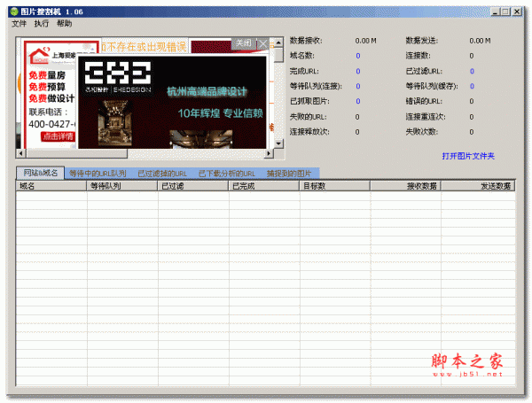Image resolution: width=532 pixels, height=403 pixels.
Task: Click the 关闭 button on the ad
Action: [244, 43]
